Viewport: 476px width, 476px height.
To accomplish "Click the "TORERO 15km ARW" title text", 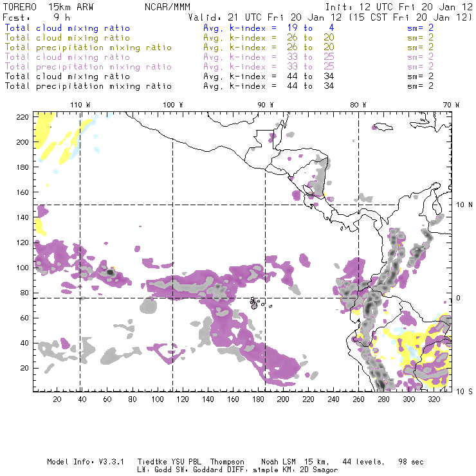I will coord(48,7).
